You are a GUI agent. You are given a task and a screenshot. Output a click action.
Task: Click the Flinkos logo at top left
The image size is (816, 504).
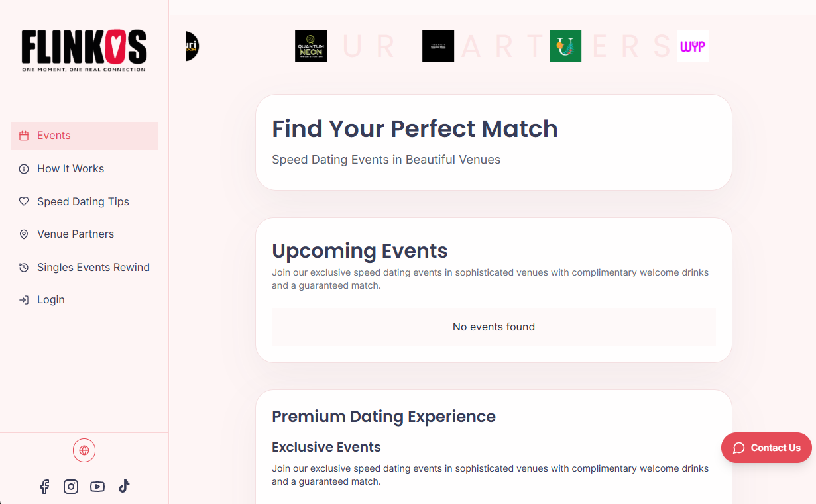[84, 50]
